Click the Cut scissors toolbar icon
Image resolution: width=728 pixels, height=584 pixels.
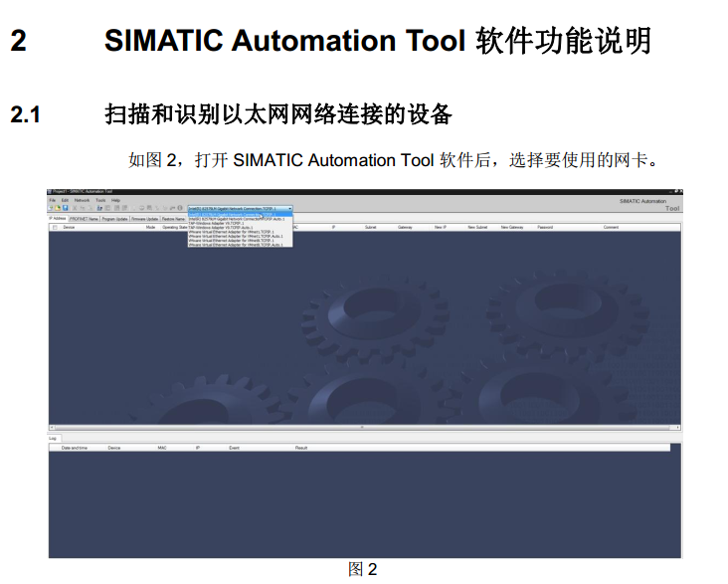tap(75, 208)
